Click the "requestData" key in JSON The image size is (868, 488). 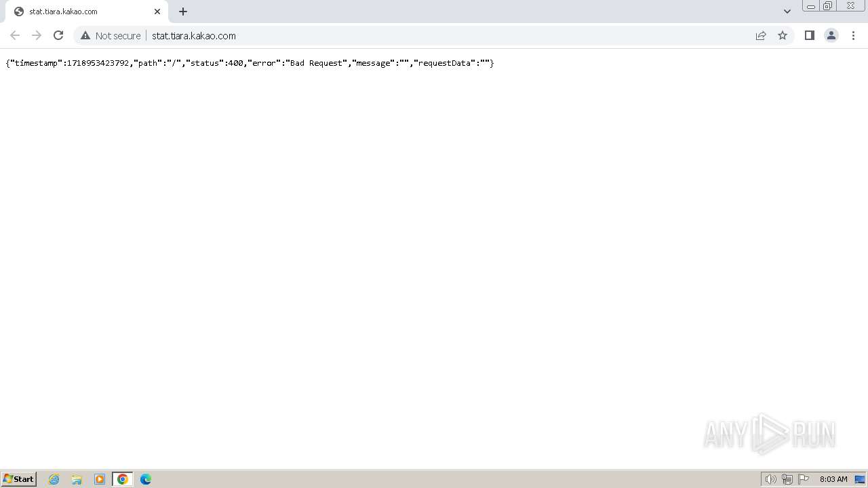point(445,63)
